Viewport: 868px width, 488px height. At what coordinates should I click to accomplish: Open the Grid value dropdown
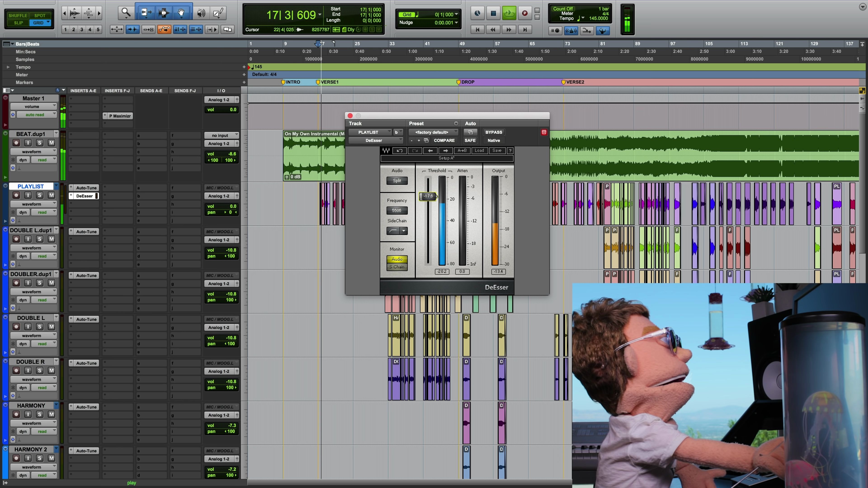point(456,14)
